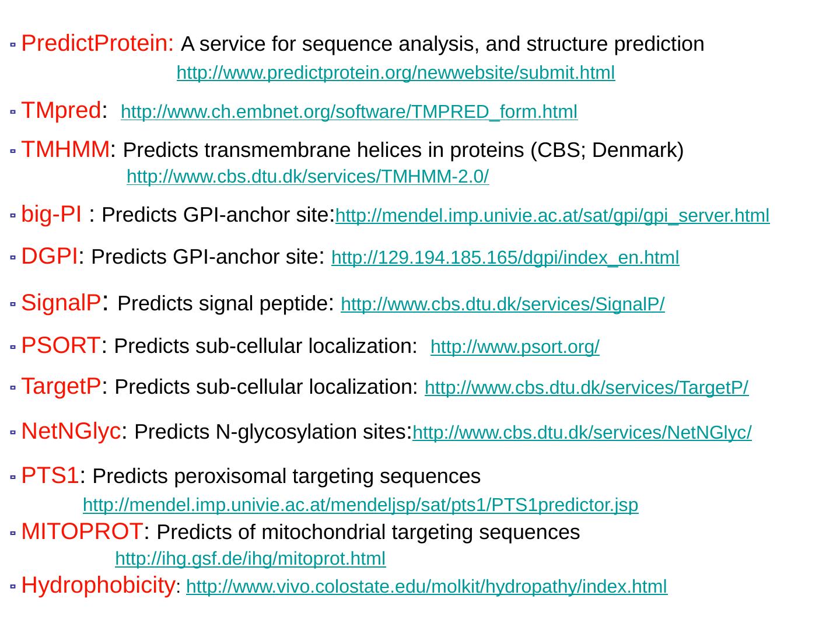Click the red big-PI tool name
This screenshot has height=630, width=840.
click(x=51, y=215)
